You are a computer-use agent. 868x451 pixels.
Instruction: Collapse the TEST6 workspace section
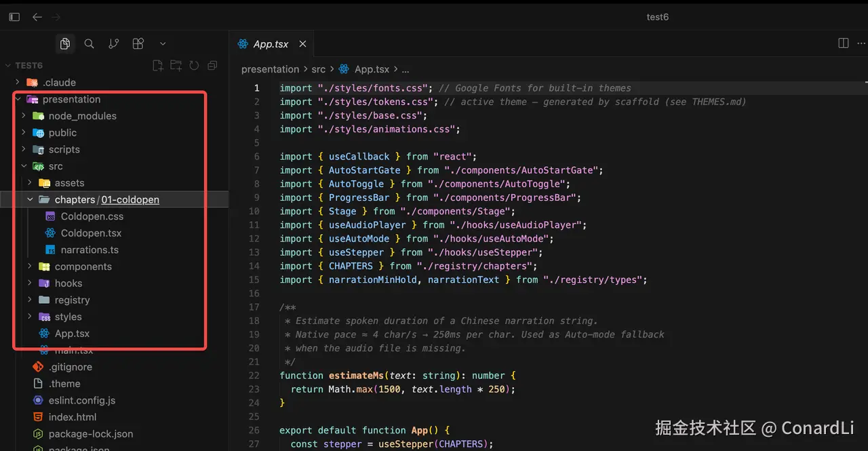coord(8,66)
